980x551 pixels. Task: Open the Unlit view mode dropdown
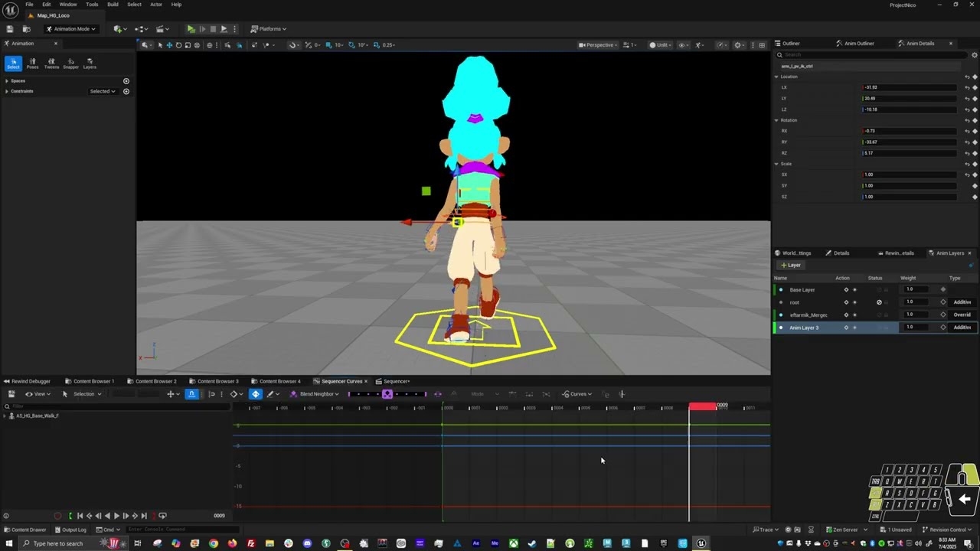pyautogui.click(x=661, y=45)
